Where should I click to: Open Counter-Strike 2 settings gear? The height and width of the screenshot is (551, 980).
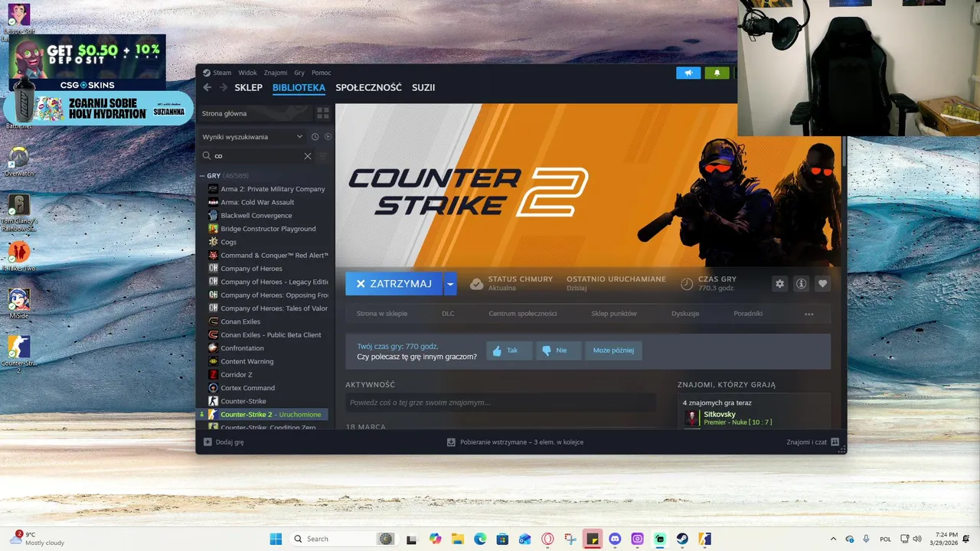[x=780, y=283]
